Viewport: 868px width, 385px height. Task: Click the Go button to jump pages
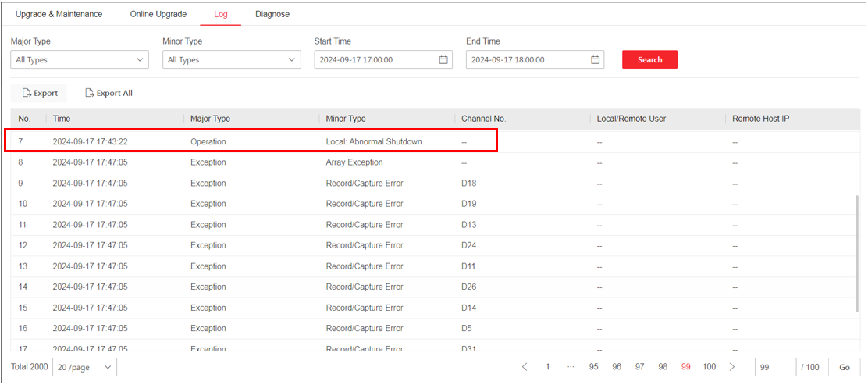[844, 367]
